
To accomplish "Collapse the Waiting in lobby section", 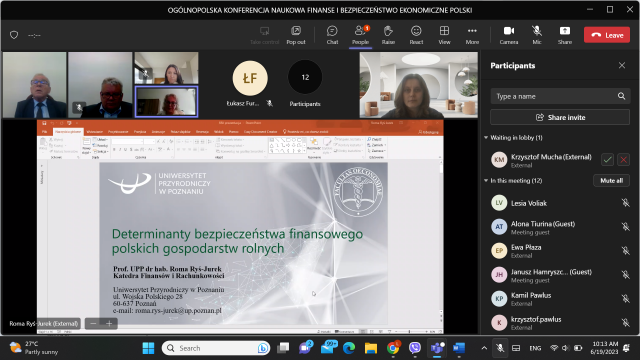I will coord(486,138).
